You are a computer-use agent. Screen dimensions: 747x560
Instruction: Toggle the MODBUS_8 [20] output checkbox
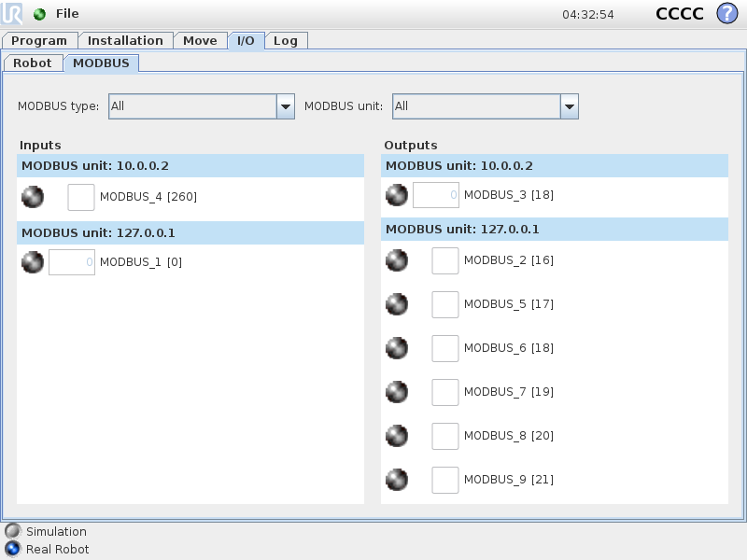(445, 436)
